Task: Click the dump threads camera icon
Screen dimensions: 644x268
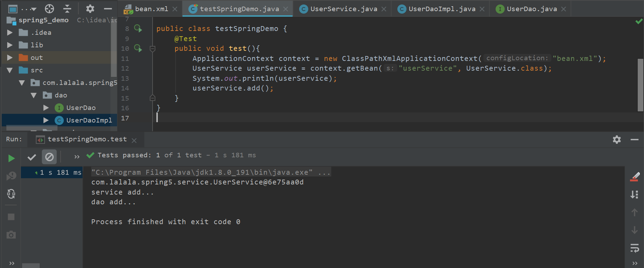Action: point(11,235)
